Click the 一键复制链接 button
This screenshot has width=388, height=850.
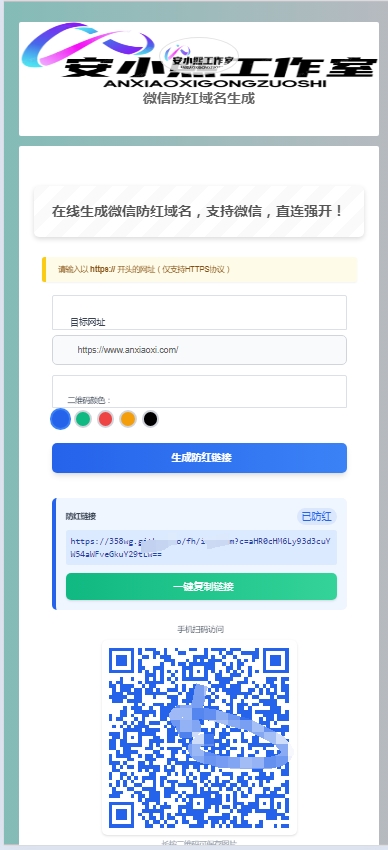pos(202,587)
